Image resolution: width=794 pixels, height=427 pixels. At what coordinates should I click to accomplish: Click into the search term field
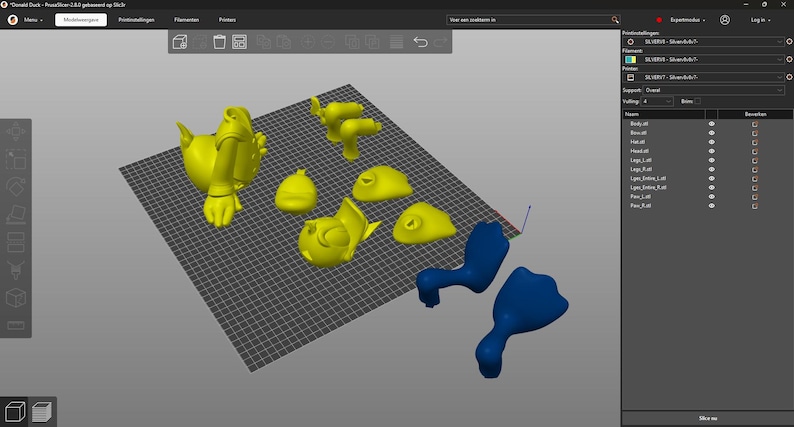[x=529, y=20]
